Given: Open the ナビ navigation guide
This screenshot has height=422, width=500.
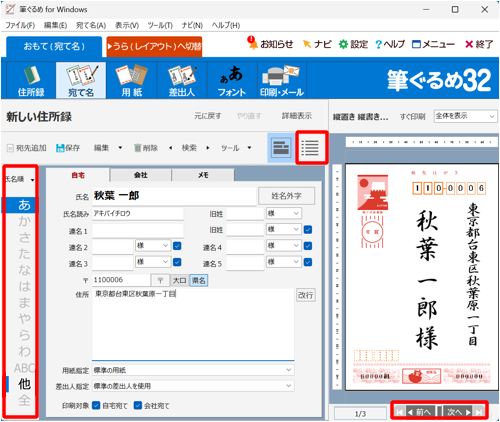Looking at the screenshot, I should pos(317,44).
